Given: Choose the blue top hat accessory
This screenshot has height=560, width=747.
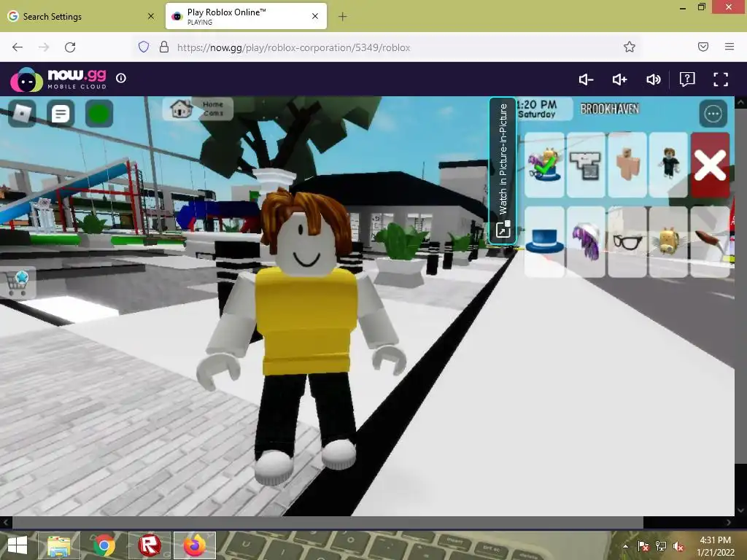Looking at the screenshot, I should pyautogui.click(x=544, y=242).
